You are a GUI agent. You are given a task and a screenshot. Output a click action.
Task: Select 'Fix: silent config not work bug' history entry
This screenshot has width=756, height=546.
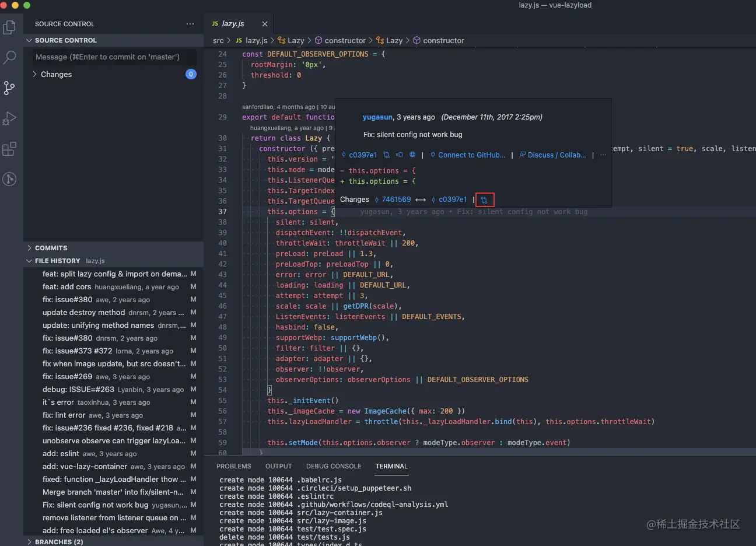coord(113,505)
